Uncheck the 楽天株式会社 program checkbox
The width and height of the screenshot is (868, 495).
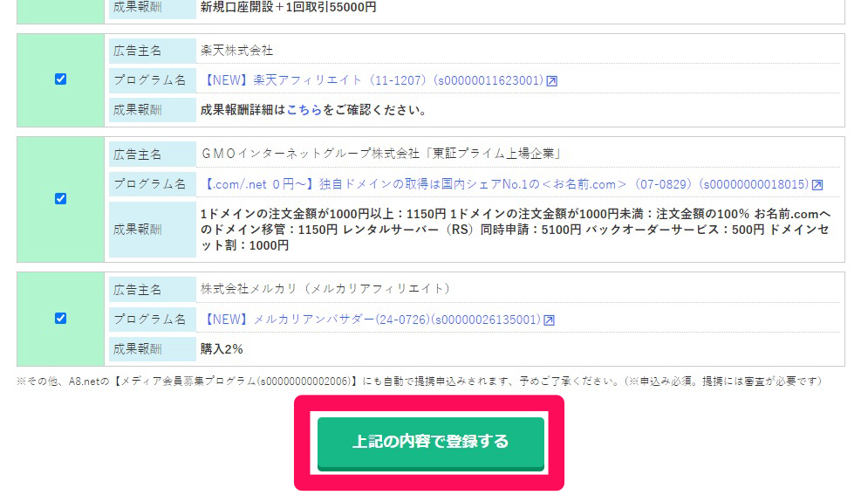tap(61, 79)
